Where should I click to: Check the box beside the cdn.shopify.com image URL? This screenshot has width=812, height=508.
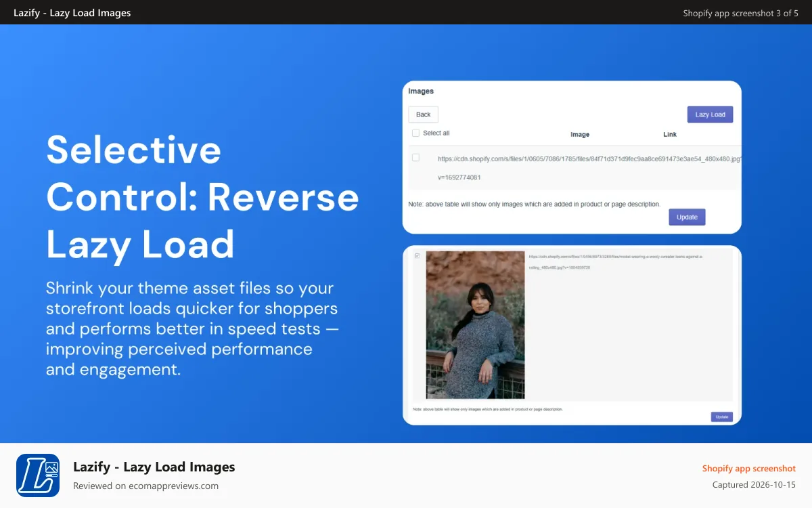[x=415, y=157]
